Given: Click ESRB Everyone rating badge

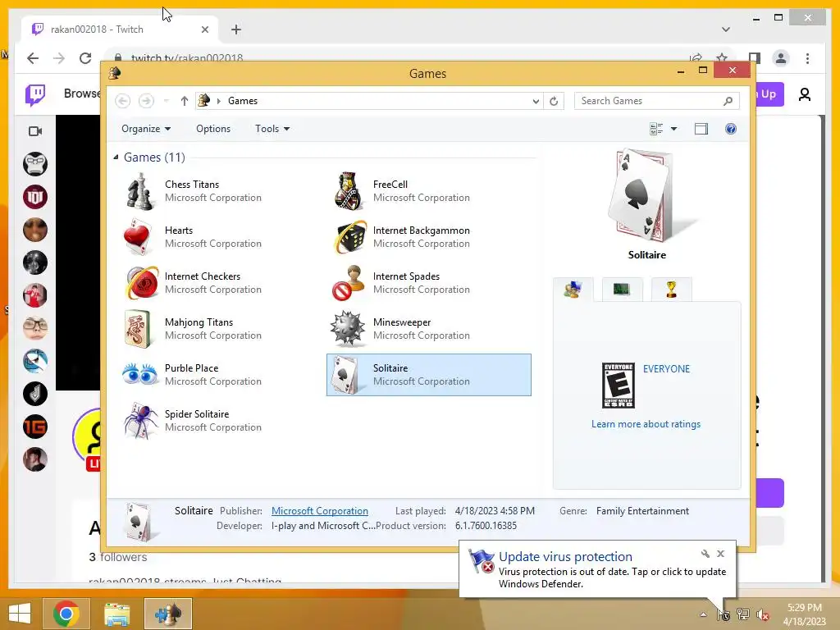Looking at the screenshot, I should coord(619,386).
